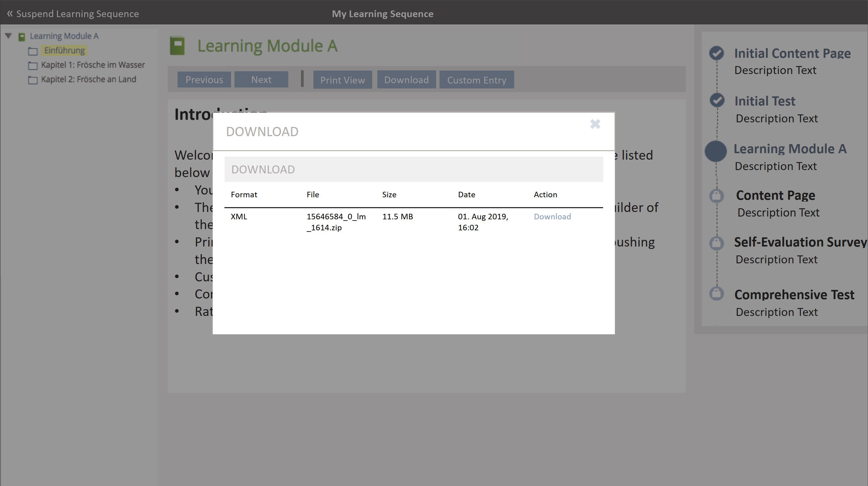The height and width of the screenshot is (486, 868).
Task: Open Print View
Action: tap(342, 80)
